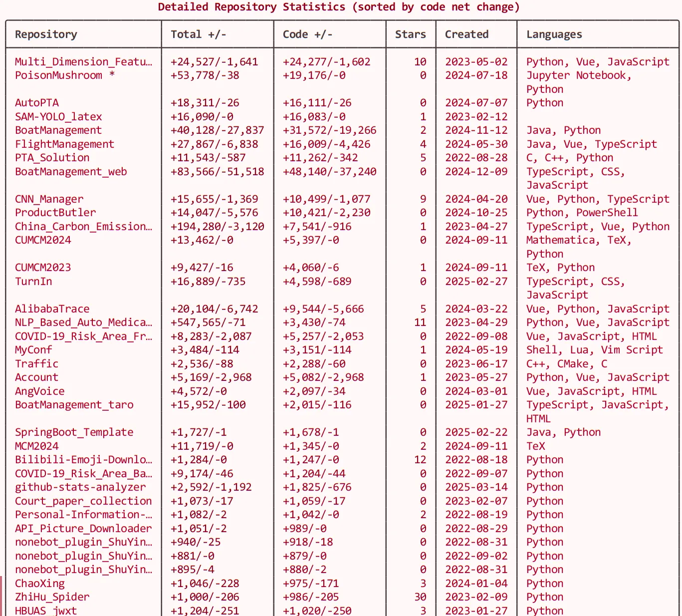
Task: Select the MyConf repository name
Action: tap(33, 350)
